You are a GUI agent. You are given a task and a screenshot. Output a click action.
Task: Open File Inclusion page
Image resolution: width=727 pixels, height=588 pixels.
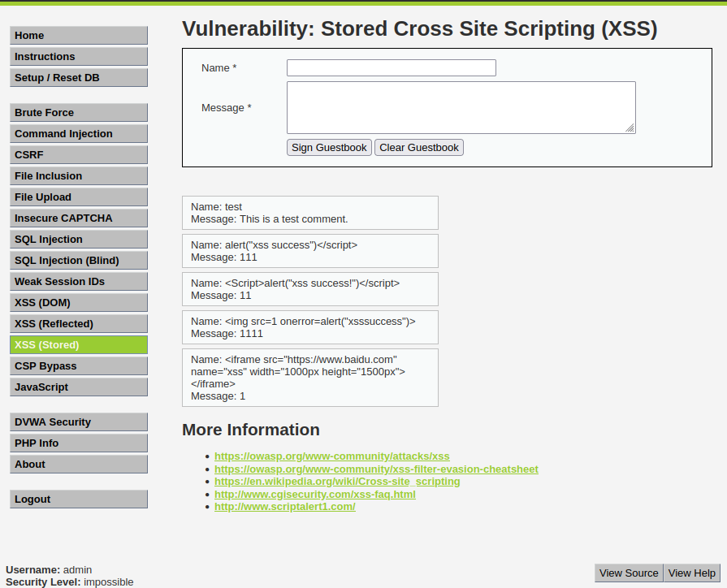[79, 175]
